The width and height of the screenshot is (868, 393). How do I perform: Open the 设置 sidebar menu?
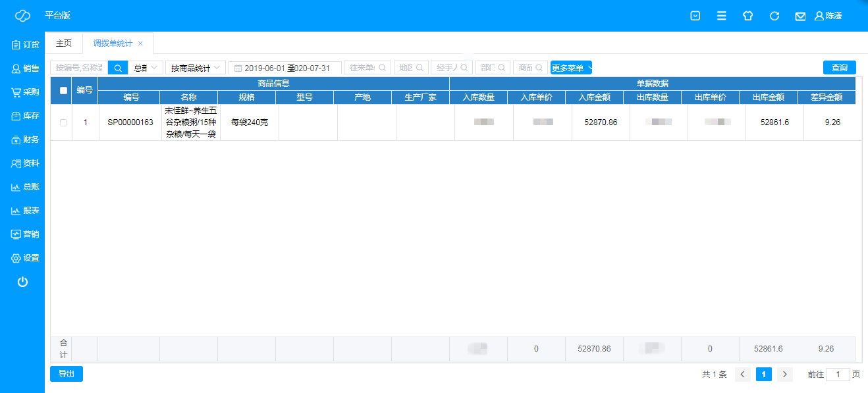[26, 258]
